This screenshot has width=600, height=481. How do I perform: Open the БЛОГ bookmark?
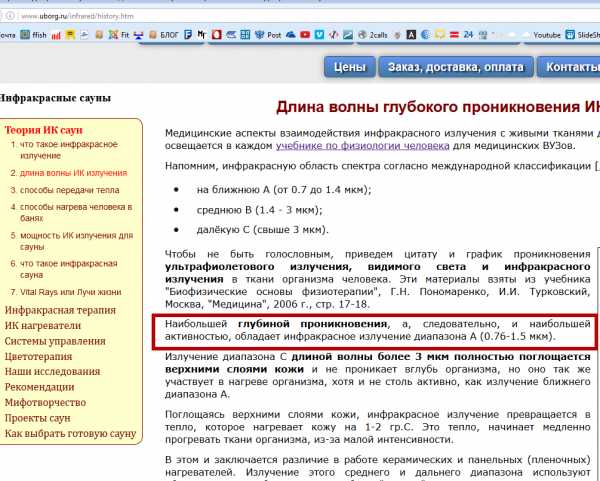(164, 36)
